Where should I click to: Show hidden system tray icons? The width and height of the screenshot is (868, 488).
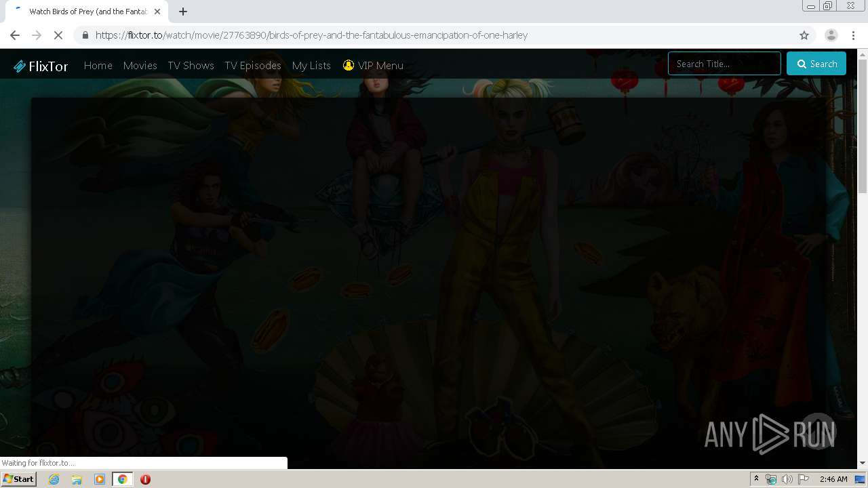click(x=756, y=479)
